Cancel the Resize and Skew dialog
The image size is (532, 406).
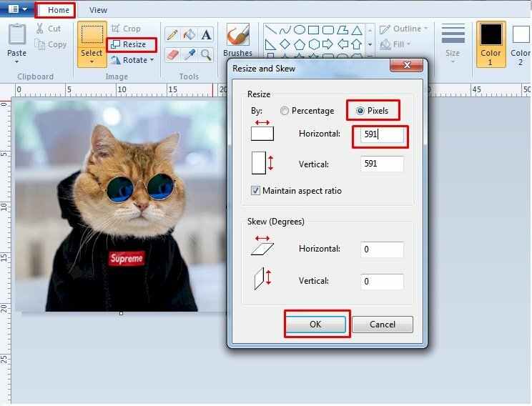coord(383,324)
